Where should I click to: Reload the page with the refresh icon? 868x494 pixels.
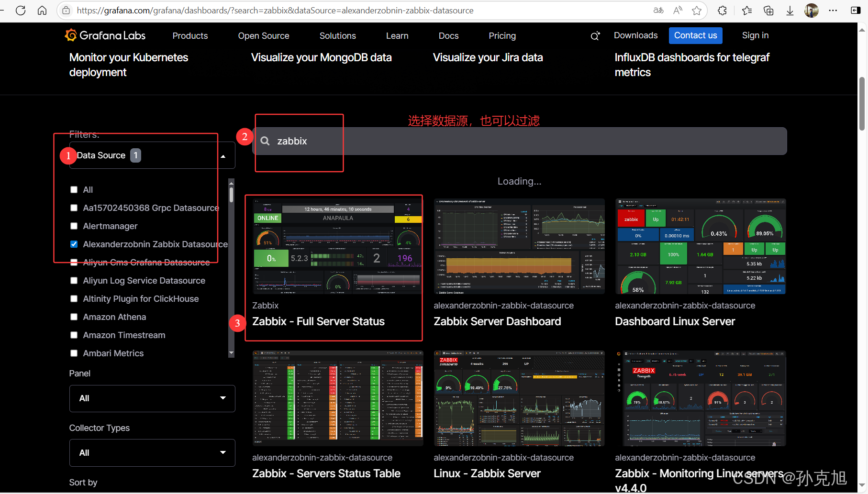coord(21,10)
